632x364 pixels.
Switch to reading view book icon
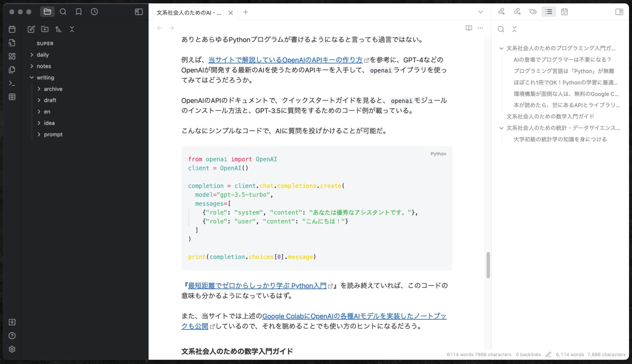click(469, 28)
